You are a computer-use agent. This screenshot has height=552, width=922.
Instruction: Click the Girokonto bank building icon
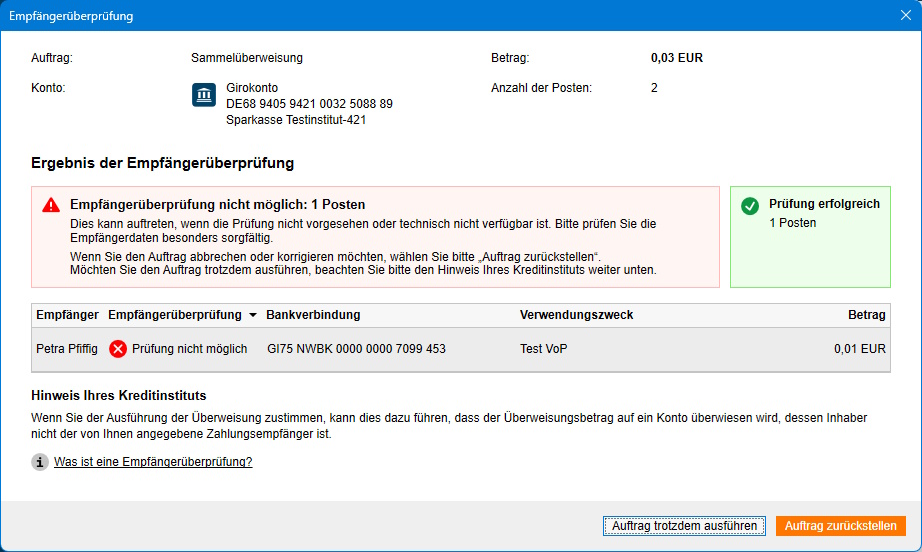pos(204,95)
